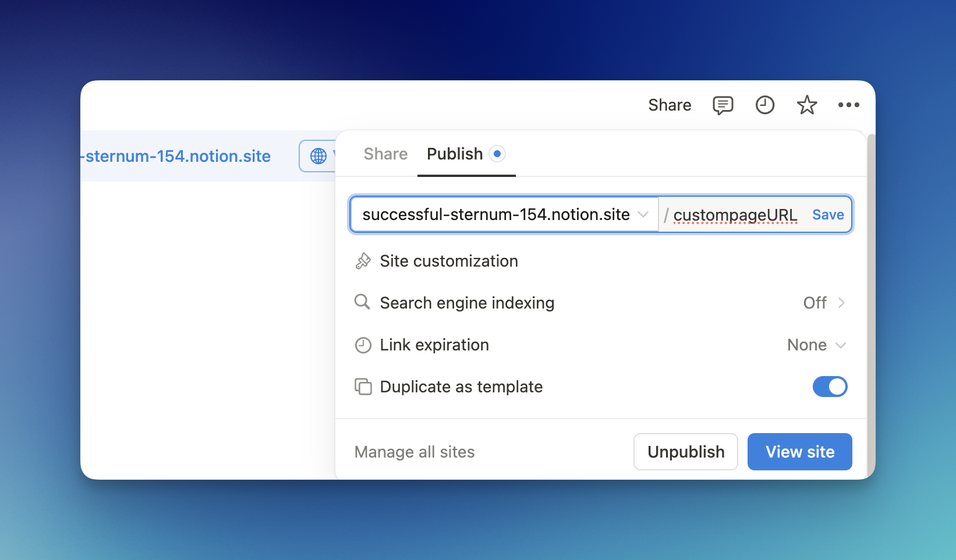
Task: Click the custompageURL input field
Action: 735,215
